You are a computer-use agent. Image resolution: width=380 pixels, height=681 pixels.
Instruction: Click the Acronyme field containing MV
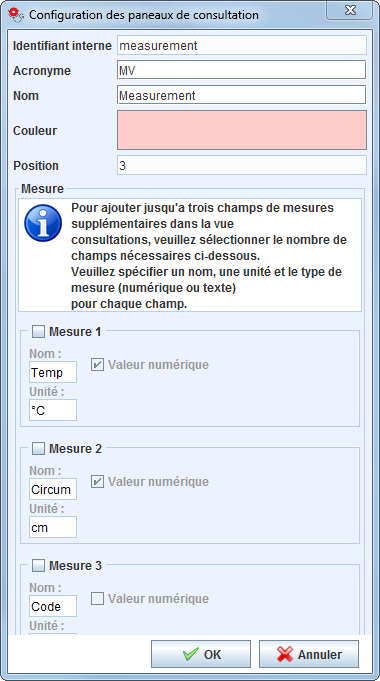[241, 70]
